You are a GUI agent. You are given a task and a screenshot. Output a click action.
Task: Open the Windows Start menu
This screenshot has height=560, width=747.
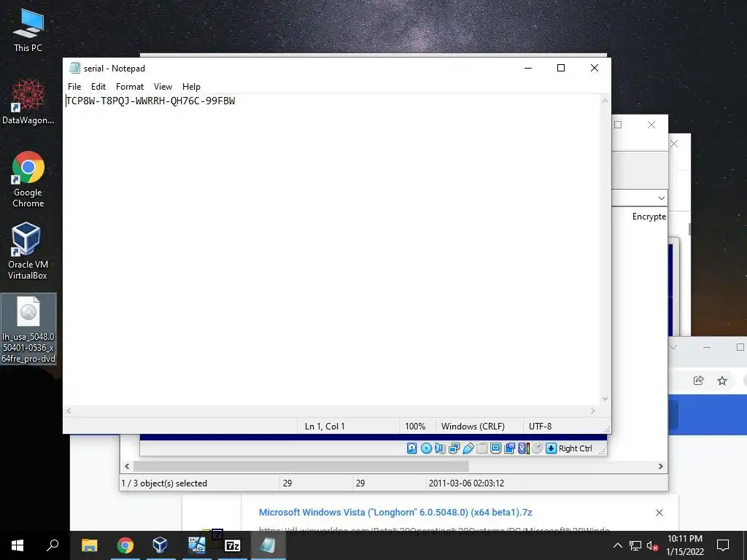[18, 545]
